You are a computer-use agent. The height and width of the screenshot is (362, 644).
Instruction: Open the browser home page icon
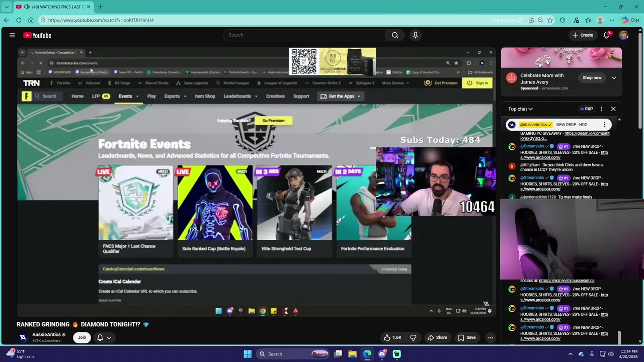tap(31, 20)
